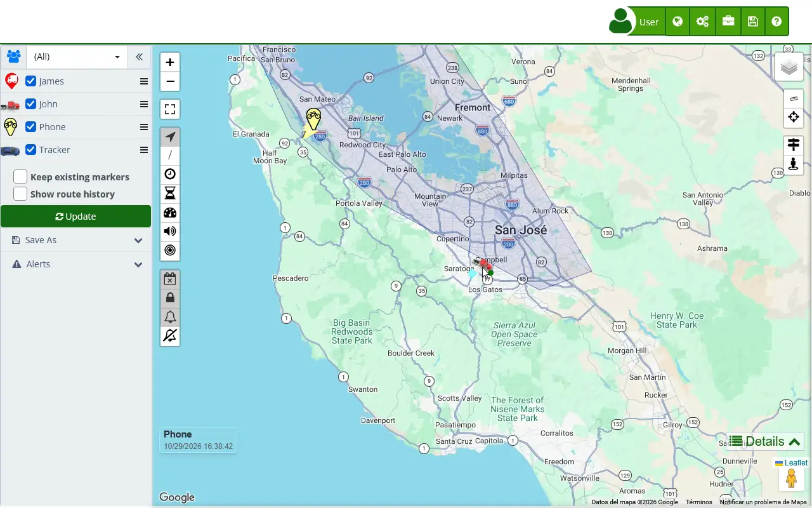812x508 pixels.
Task: Uncheck the James device checkbox
Action: 30,81
